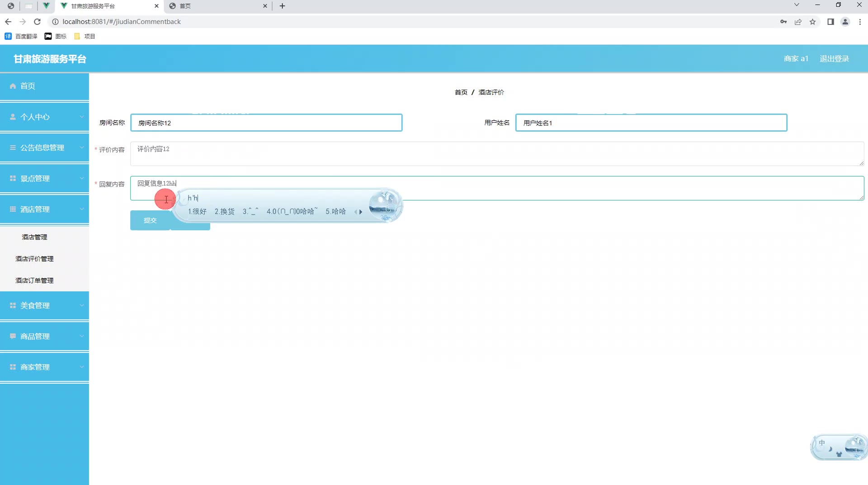
Task: Open a new browser tab with plus icon
Action: pos(282,6)
